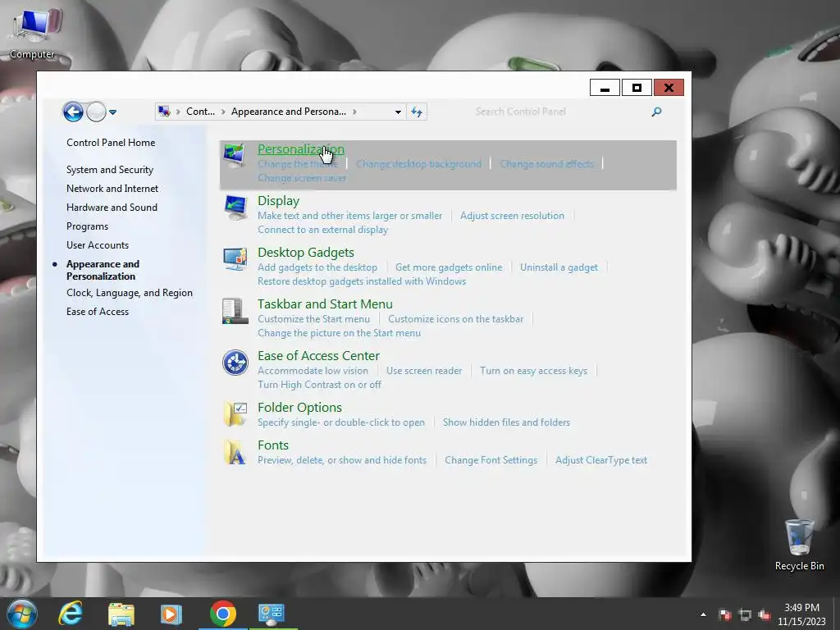Go to Control Panel Home
Screen dimensions: 840x630
click(111, 143)
